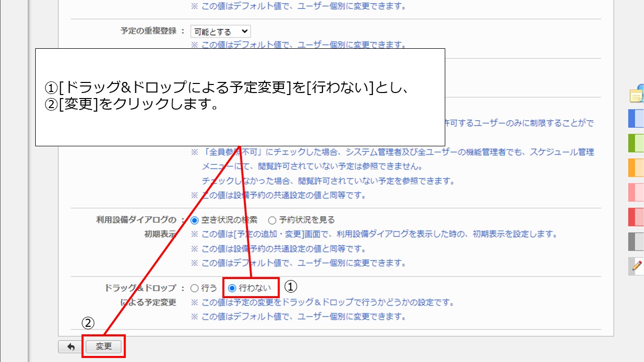The height and width of the screenshot is (362, 644).
Task: Select the 行わない radio button
Action: pos(232,288)
